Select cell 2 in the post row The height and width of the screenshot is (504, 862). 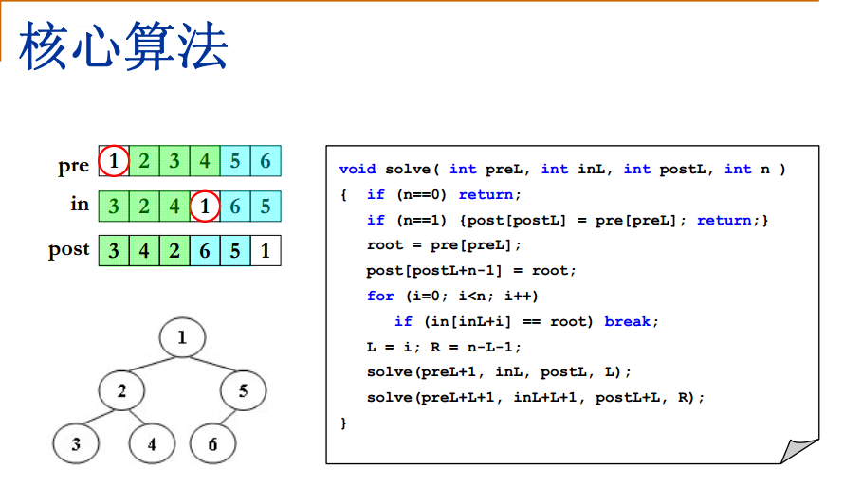point(174,251)
